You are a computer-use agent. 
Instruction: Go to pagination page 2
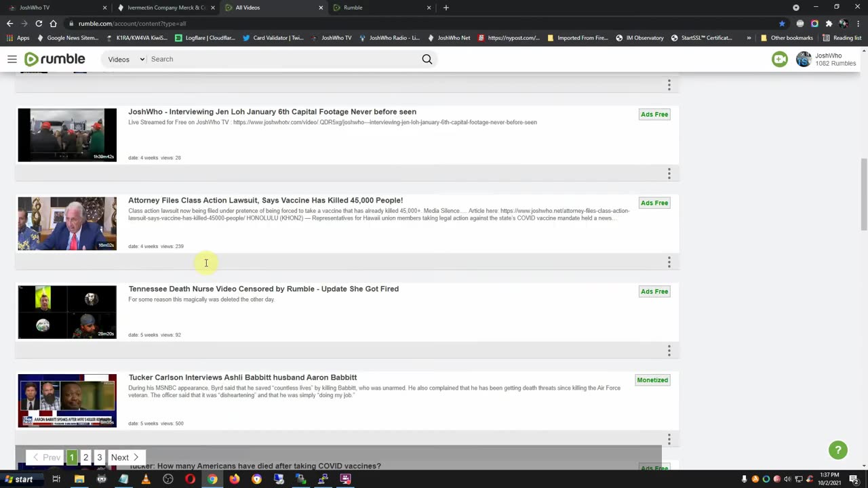tap(85, 457)
